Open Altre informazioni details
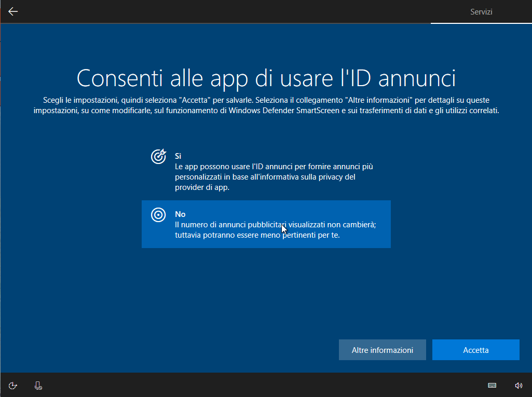This screenshot has width=532, height=397. click(x=383, y=350)
